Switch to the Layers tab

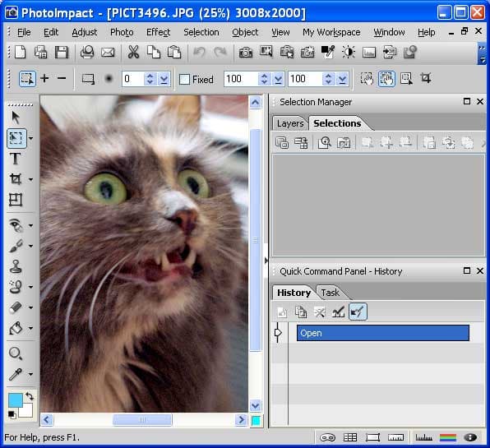(x=290, y=123)
